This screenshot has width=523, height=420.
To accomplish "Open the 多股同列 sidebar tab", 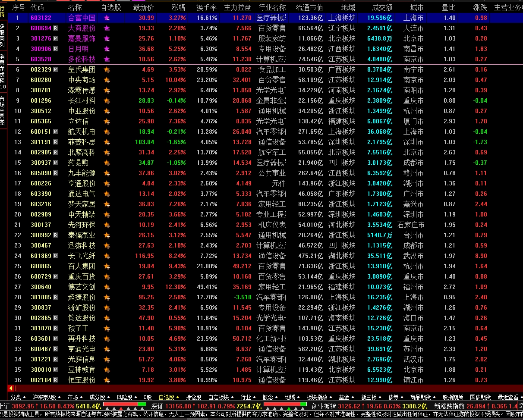I will coord(3,35).
